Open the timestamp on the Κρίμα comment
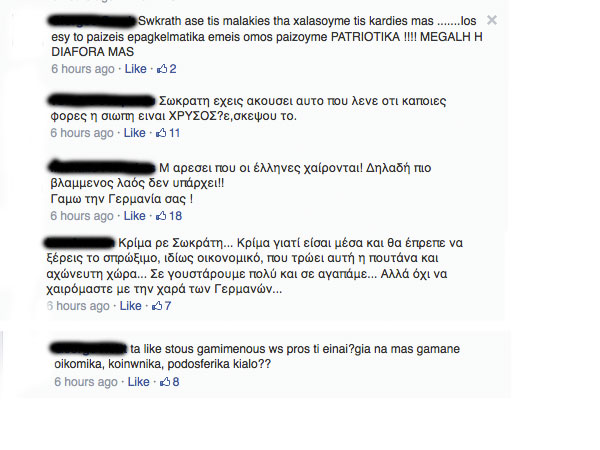The width and height of the screenshot is (600, 450). point(78,306)
